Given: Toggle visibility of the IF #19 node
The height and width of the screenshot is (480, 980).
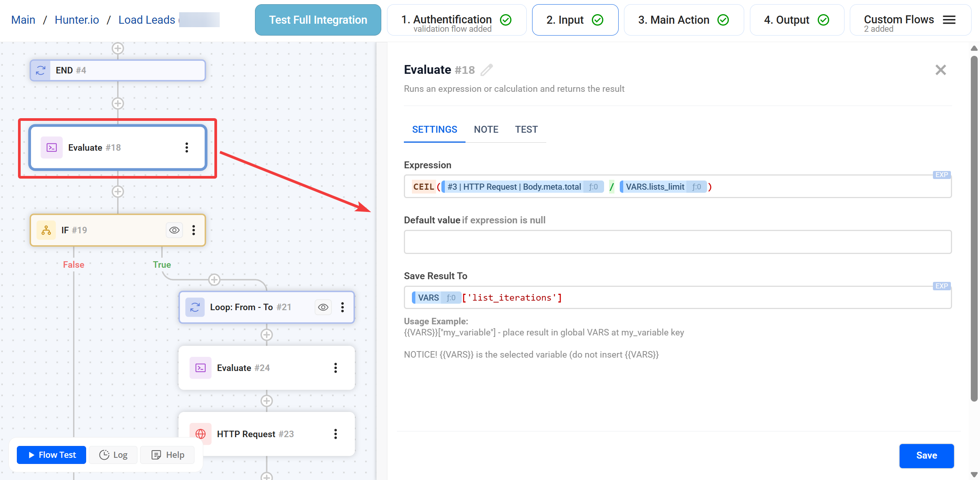Looking at the screenshot, I should click(174, 230).
